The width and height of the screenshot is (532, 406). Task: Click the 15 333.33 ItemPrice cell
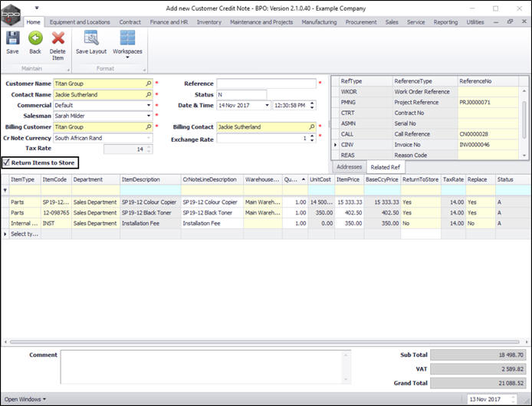click(x=350, y=202)
